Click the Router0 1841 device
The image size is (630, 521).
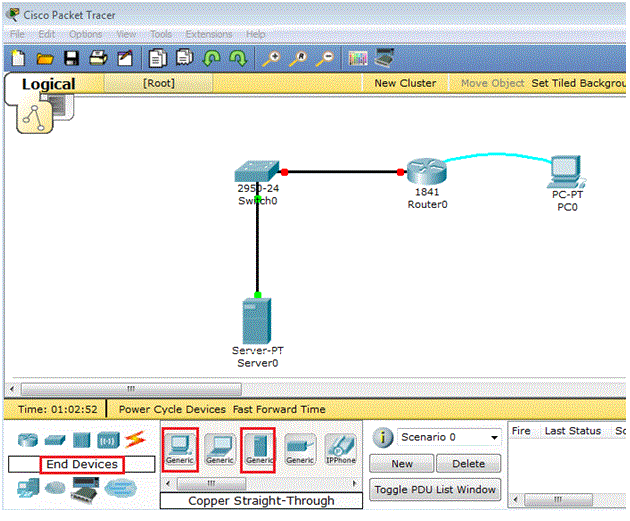427,172
